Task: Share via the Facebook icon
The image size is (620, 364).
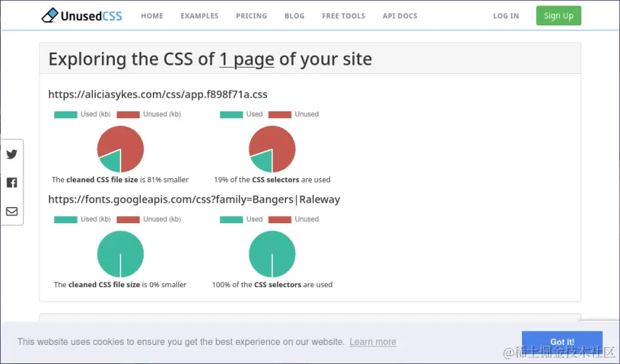Action: (x=12, y=182)
